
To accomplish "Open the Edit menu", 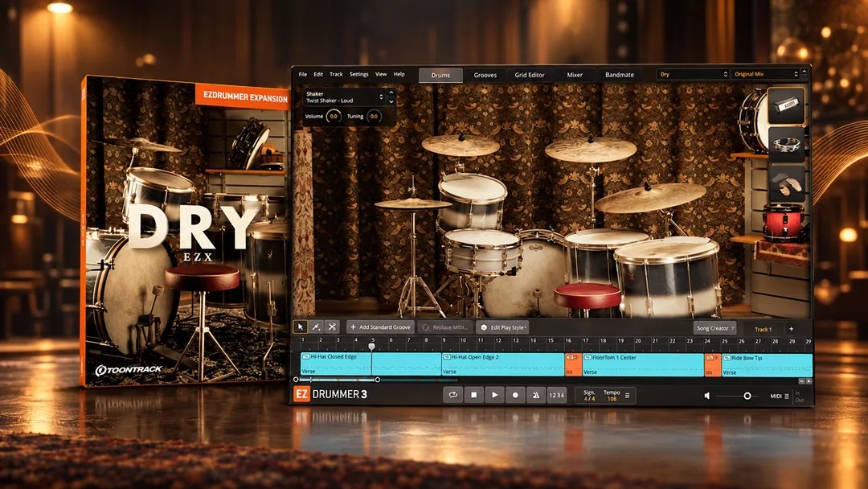I will [x=318, y=74].
